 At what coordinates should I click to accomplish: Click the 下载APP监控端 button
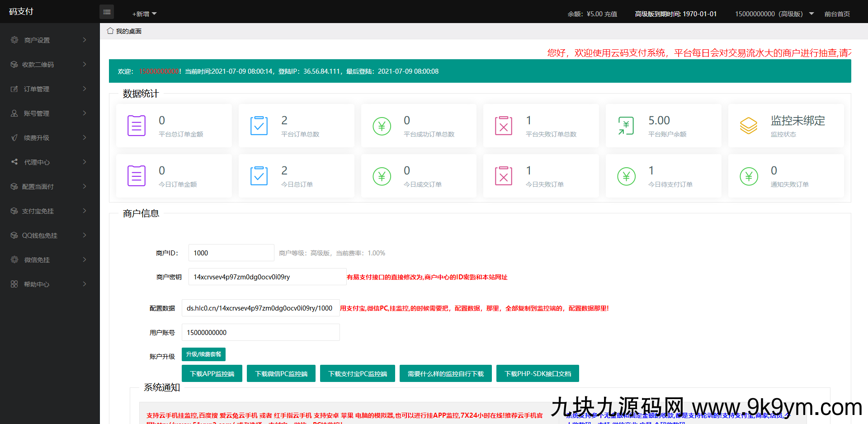tap(212, 374)
